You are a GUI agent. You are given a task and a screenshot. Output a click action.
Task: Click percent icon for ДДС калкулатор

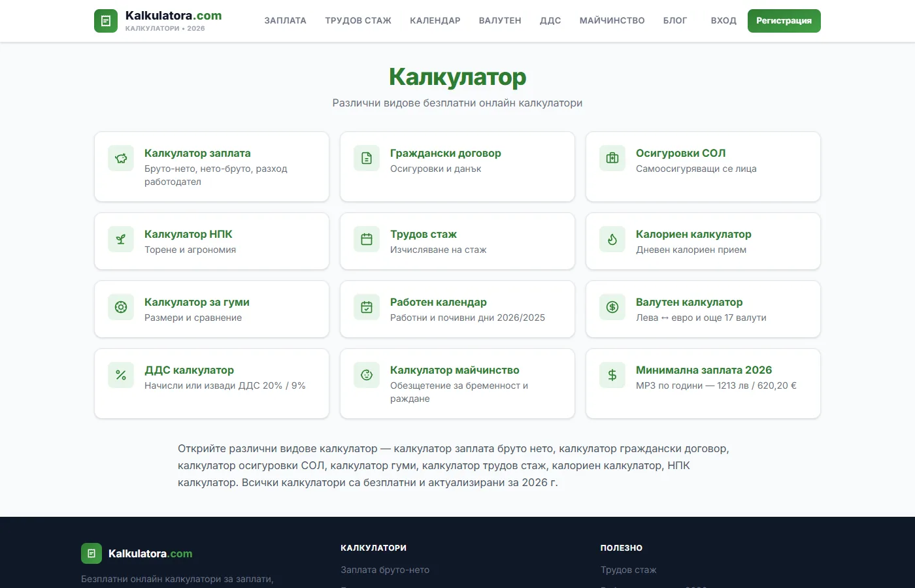tap(121, 375)
